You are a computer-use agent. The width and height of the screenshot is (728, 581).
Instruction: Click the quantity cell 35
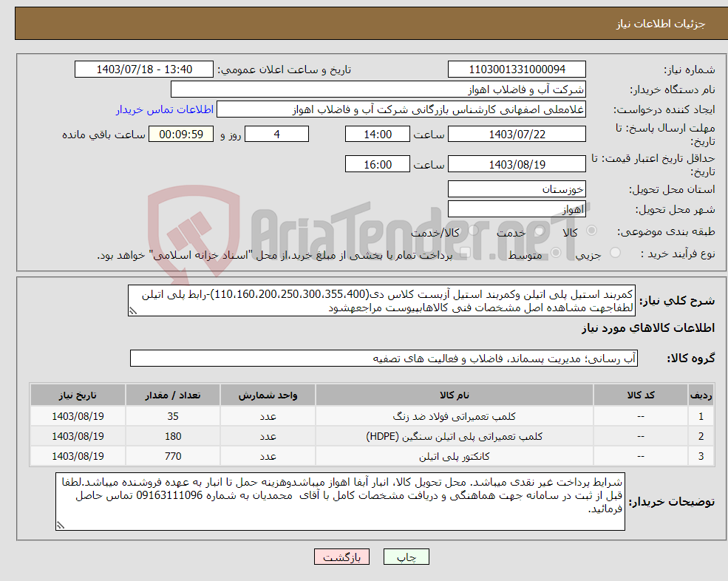173,416
